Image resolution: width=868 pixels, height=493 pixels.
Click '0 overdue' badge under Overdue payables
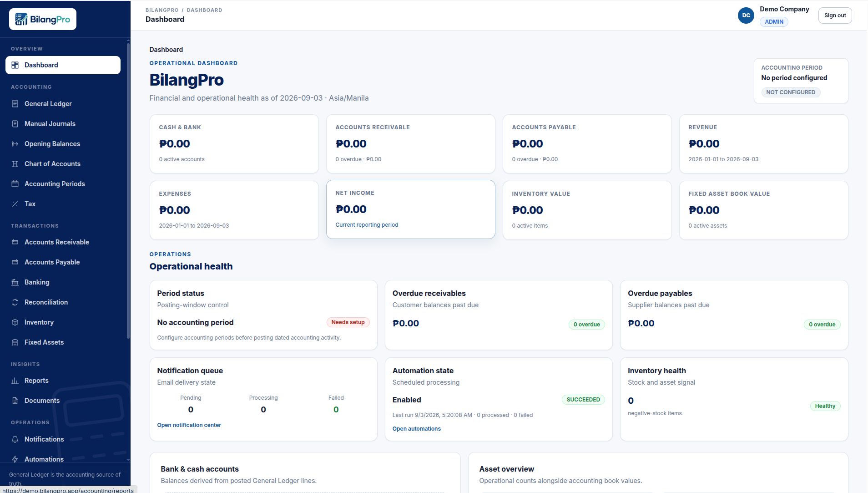[822, 325]
